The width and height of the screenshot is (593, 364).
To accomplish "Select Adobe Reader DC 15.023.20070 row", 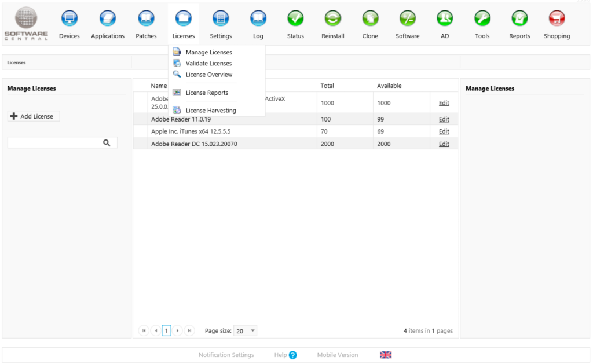I will tap(295, 144).
